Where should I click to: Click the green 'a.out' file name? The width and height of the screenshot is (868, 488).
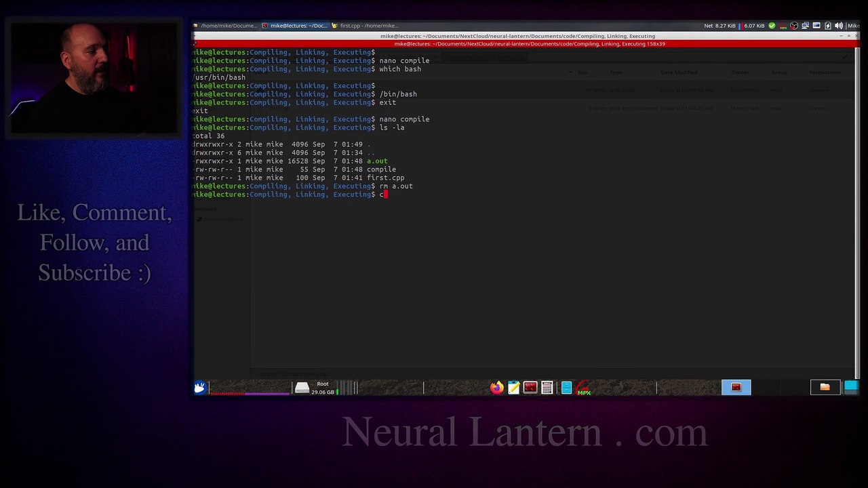377,161
